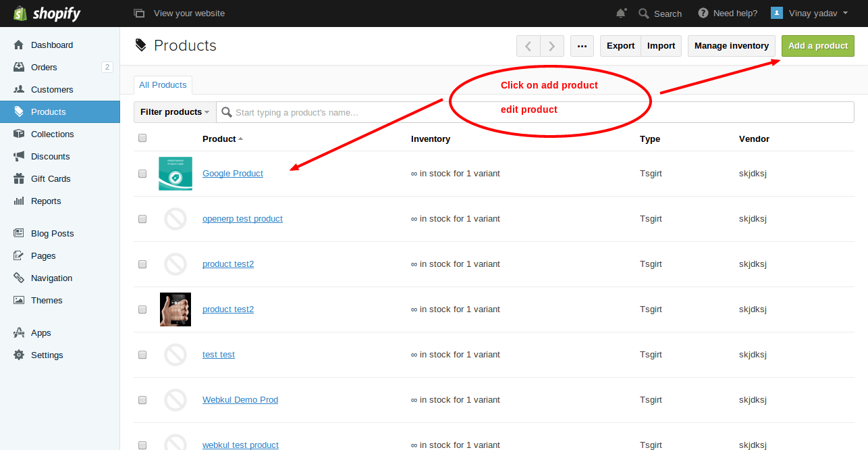Image resolution: width=868 pixels, height=450 pixels.
Task: Click the product name search field
Action: (535, 112)
